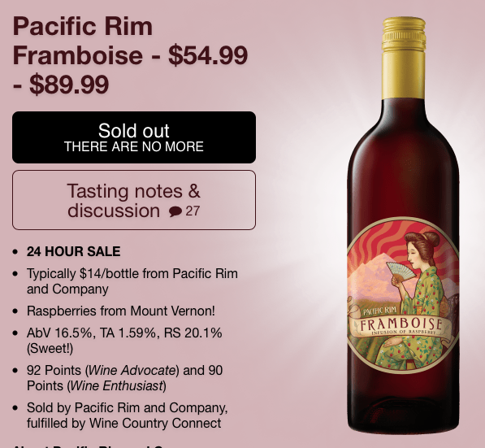Click the Wine Advocate italic text
The height and width of the screenshot is (448, 485).
(132, 370)
